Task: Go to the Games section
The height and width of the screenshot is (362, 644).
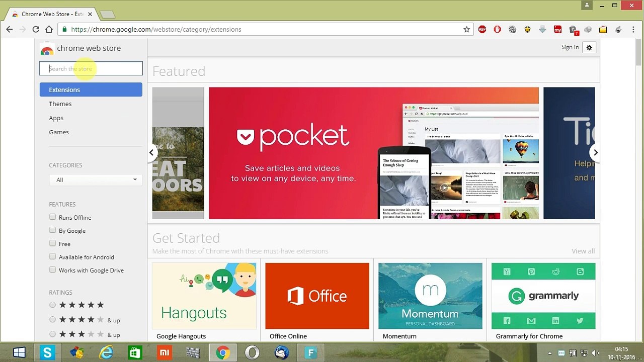Action: (x=59, y=132)
